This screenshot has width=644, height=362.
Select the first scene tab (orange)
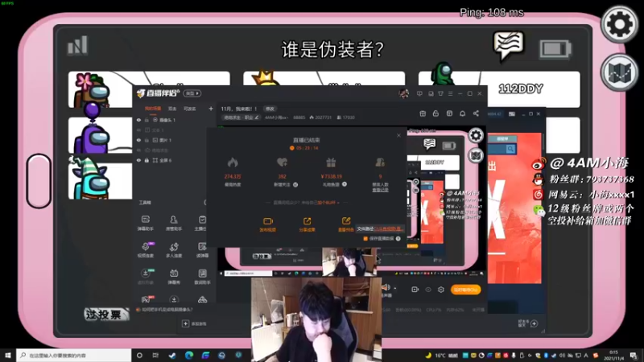153,109
